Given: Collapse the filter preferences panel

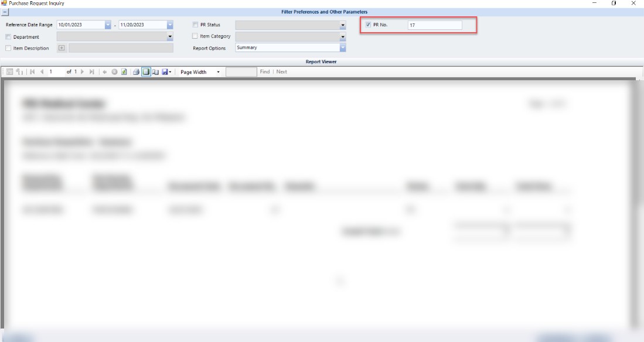Looking at the screenshot, I should tap(5, 12).
